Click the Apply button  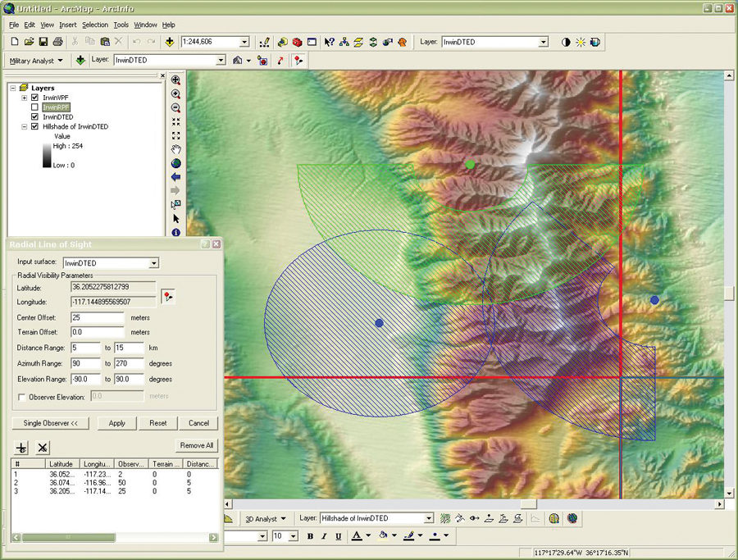116,423
